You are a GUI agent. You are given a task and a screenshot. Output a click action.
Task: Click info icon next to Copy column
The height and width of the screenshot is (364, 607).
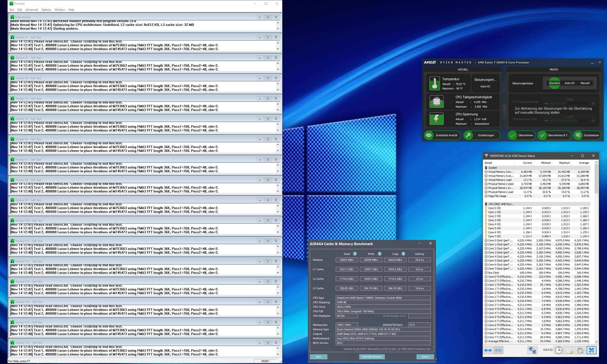click(403, 254)
